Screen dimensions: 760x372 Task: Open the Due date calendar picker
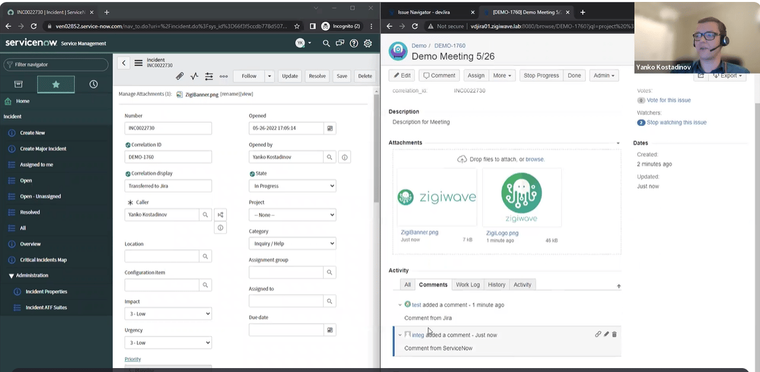point(330,330)
